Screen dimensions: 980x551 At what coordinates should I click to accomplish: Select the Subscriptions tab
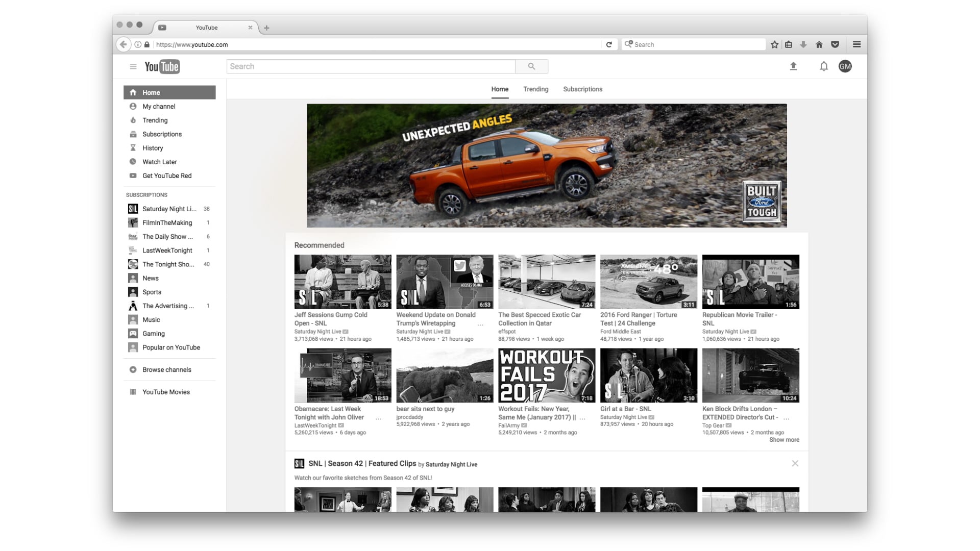coord(582,89)
